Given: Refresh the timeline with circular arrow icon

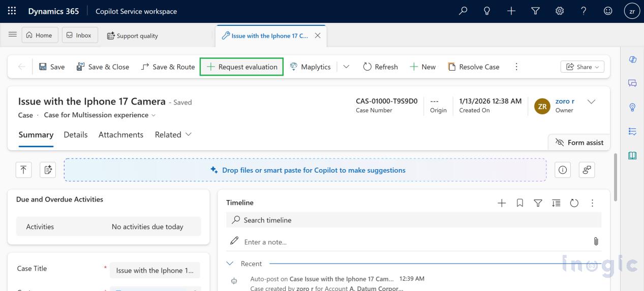Looking at the screenshot, I should click(x=574, y=203).
